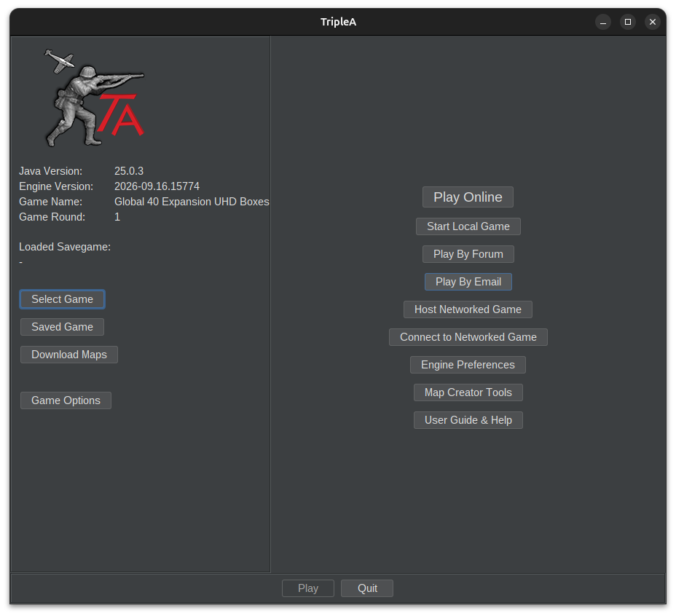
Task: Open Game Options
Action: [66, 400]
